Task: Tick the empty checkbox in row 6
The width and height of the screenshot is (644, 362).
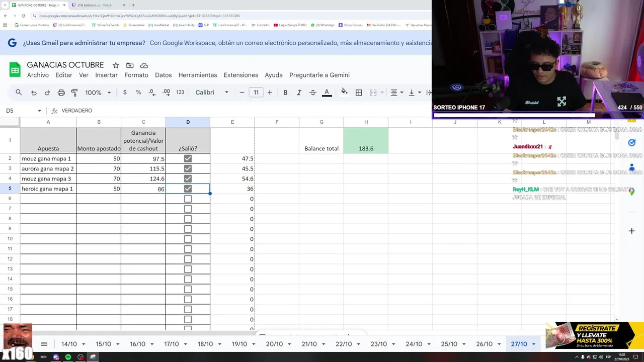Action: pos(188,199)
